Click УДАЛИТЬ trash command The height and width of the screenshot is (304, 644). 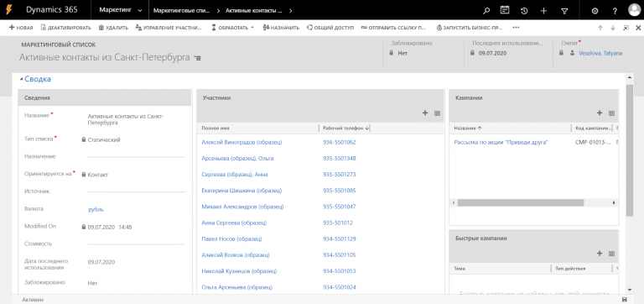point(113,28)
